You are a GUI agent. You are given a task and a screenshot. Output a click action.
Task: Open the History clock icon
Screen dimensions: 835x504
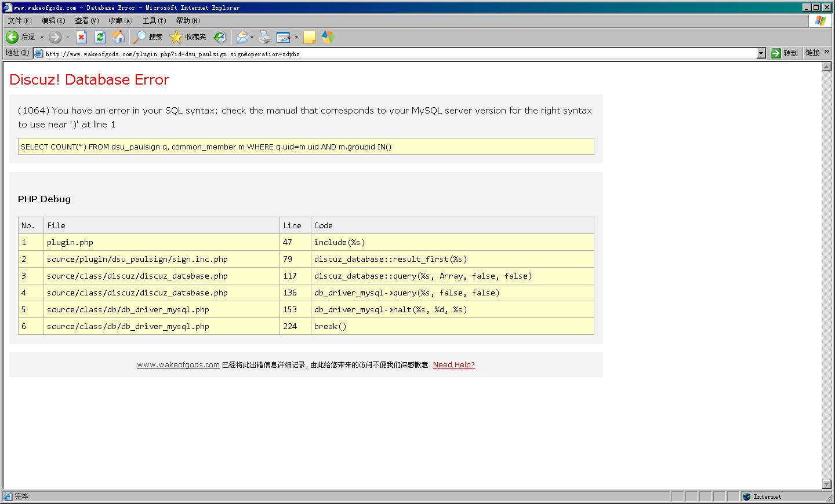tap(220, 37)
